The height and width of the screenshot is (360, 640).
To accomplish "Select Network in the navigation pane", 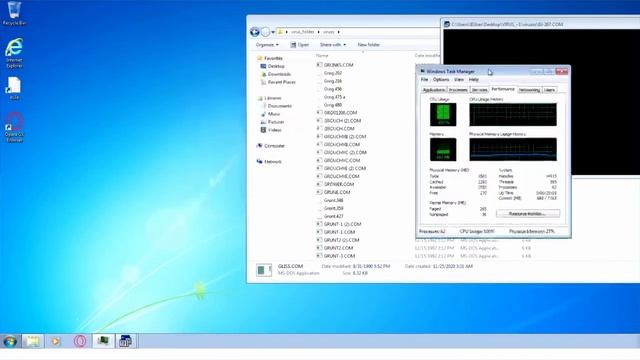I will click(x=273, y=162).
